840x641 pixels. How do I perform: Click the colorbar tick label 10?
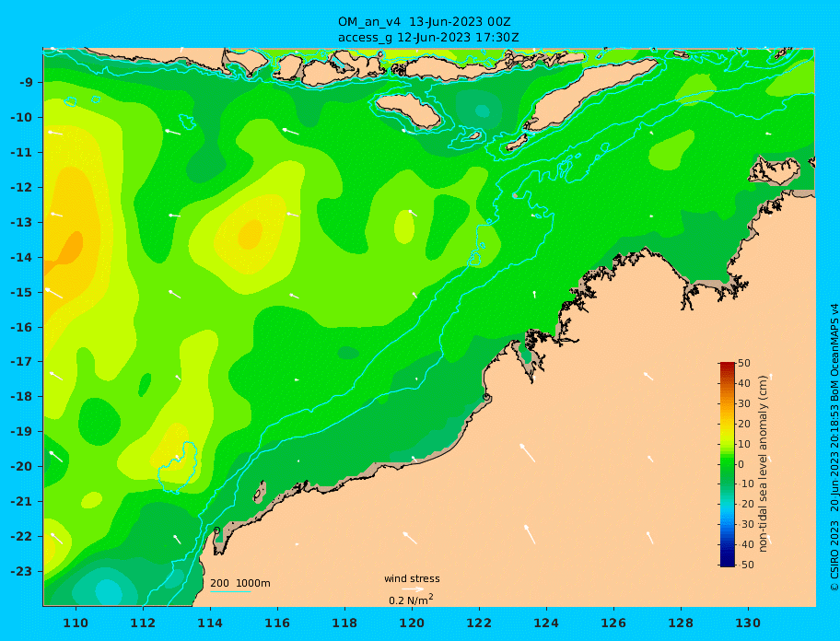[744, 445]
